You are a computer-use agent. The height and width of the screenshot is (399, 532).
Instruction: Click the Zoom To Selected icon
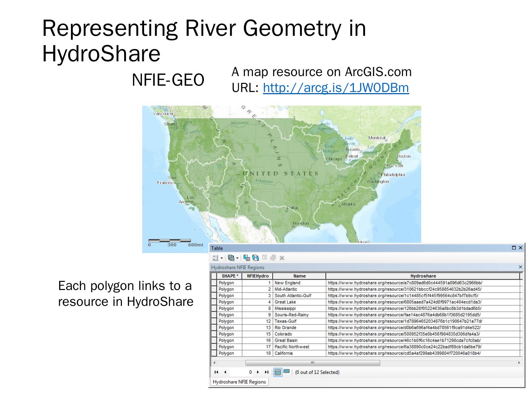pyautogui.click(x=273, y=258)
